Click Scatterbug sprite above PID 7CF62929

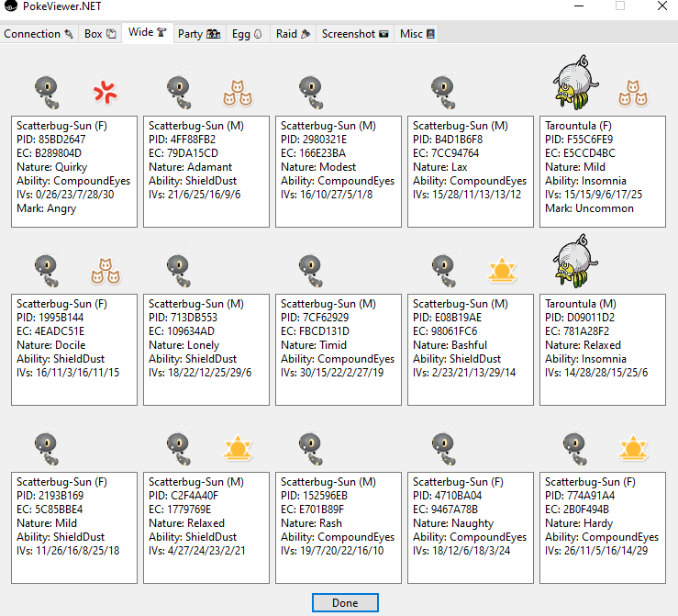(x=311, y=268)
